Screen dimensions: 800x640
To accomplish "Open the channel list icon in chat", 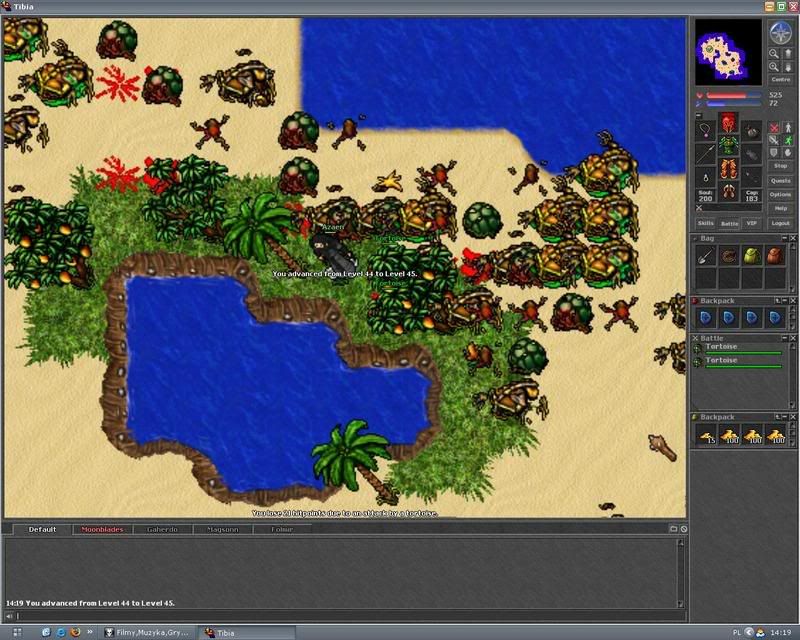I will point(673,529).
